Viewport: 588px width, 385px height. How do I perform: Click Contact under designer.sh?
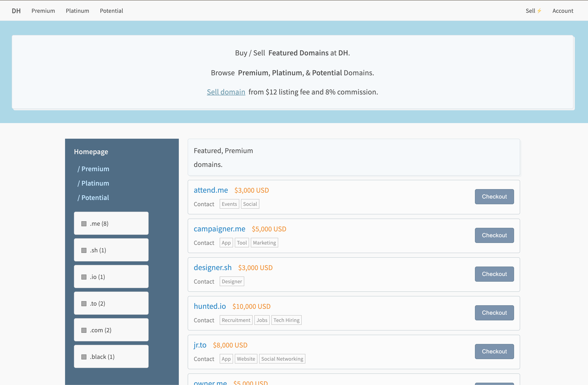(x=204, y=281)
